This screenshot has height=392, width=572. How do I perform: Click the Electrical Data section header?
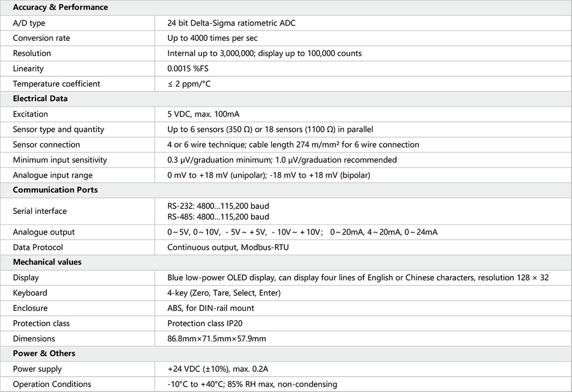click(x=40, y=99)
